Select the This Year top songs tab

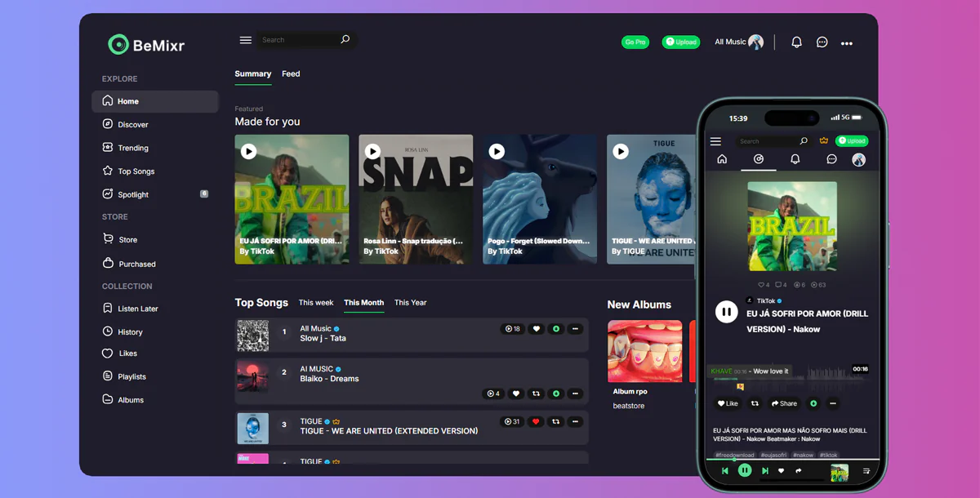click(x=410, y=303)
